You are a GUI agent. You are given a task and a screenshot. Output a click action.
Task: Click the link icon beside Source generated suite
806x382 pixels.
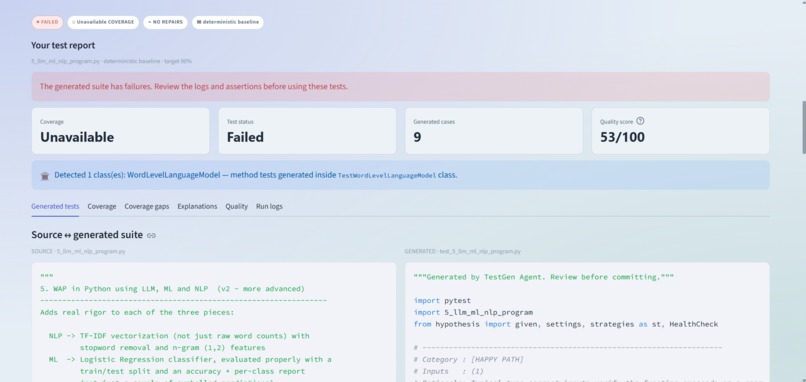tap(151, 235)
